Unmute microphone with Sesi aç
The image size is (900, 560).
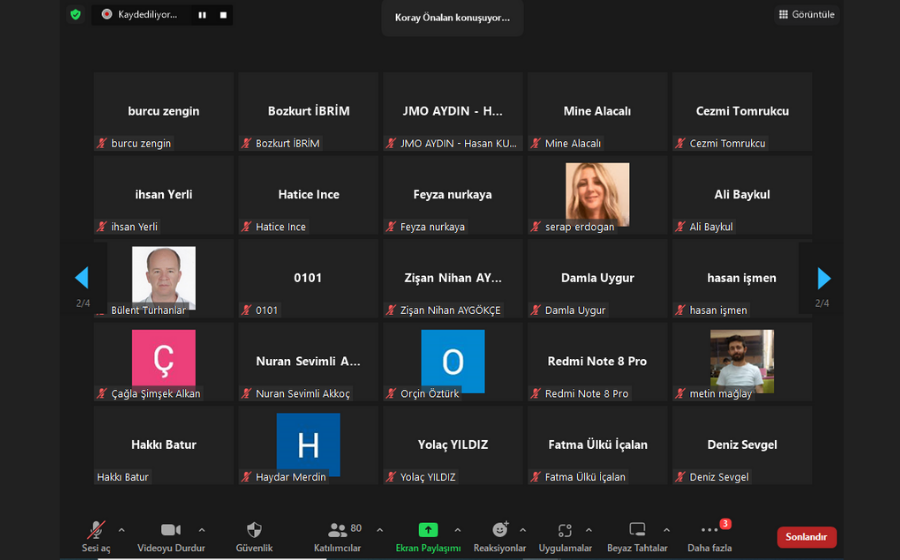[96, 536]
